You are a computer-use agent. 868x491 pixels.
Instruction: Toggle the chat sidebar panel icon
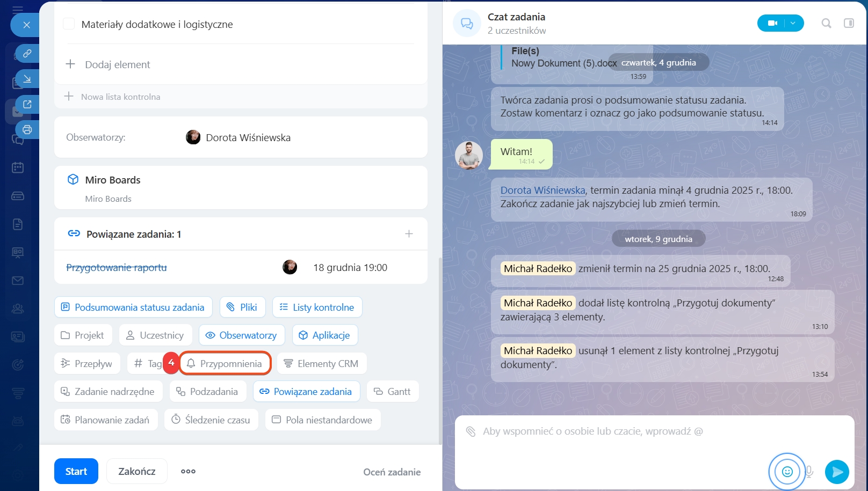point(849,23)
